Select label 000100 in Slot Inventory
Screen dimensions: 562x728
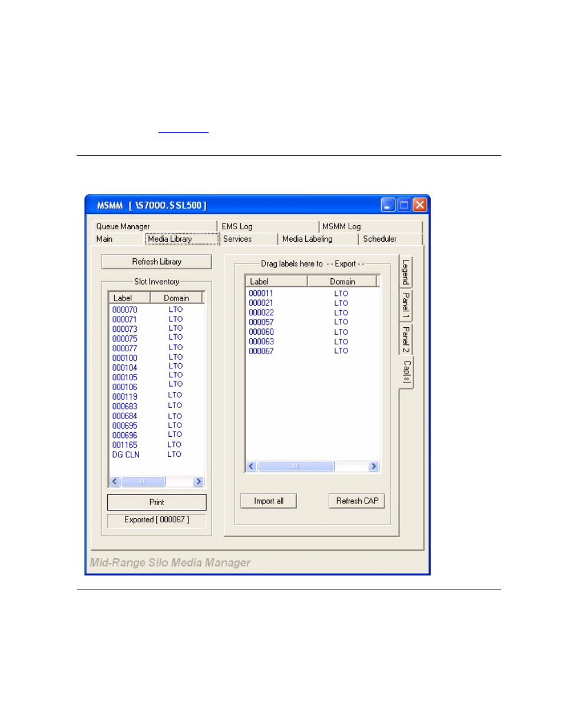(125, 358)
